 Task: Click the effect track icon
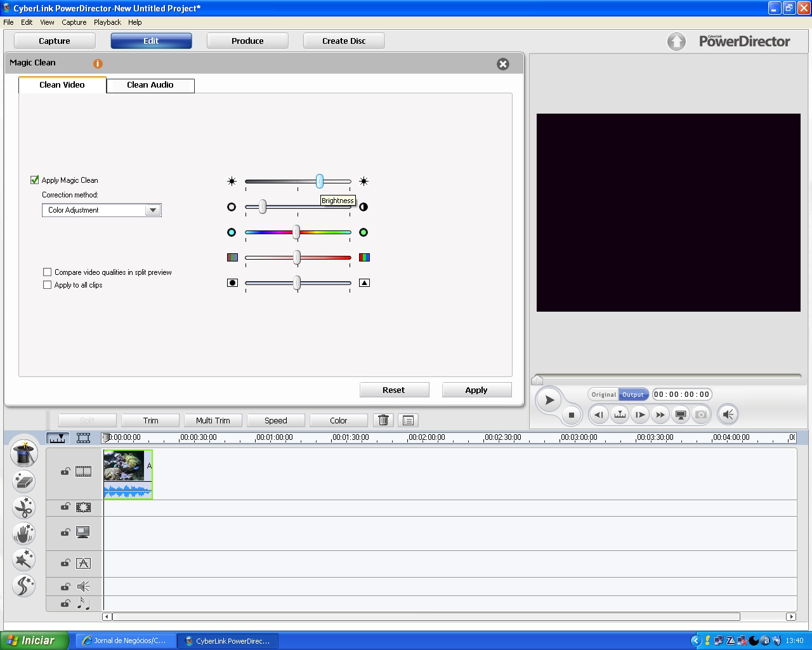click(84, 507)
